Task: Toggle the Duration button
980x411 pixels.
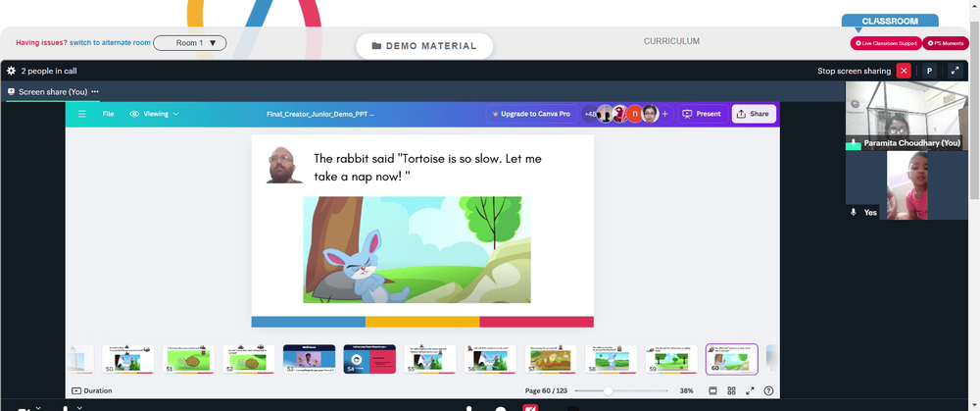Action: pyautogui.click(x=92, y=390)
